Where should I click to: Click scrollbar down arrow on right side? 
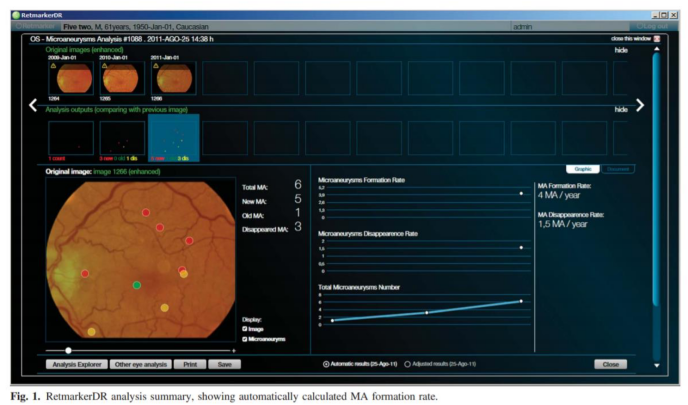(656, 366)
